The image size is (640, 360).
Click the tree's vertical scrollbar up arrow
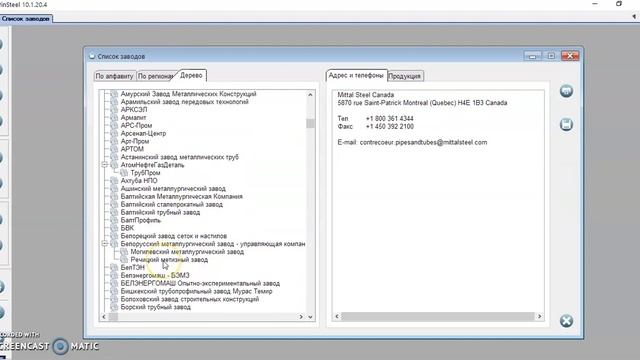pyautogui.click(x=310, y=95)
